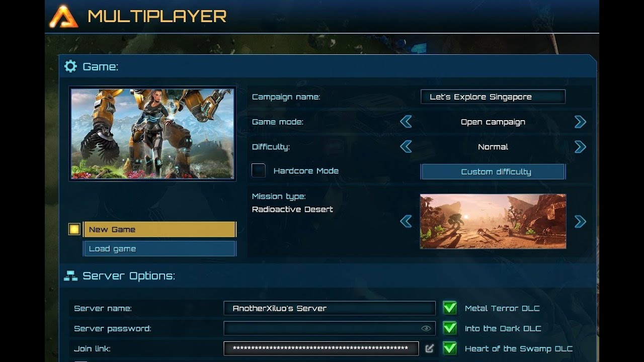644x362 pixels.
Task: Click the Metal Terror DLC label
Action: click(x=502, y=308)
